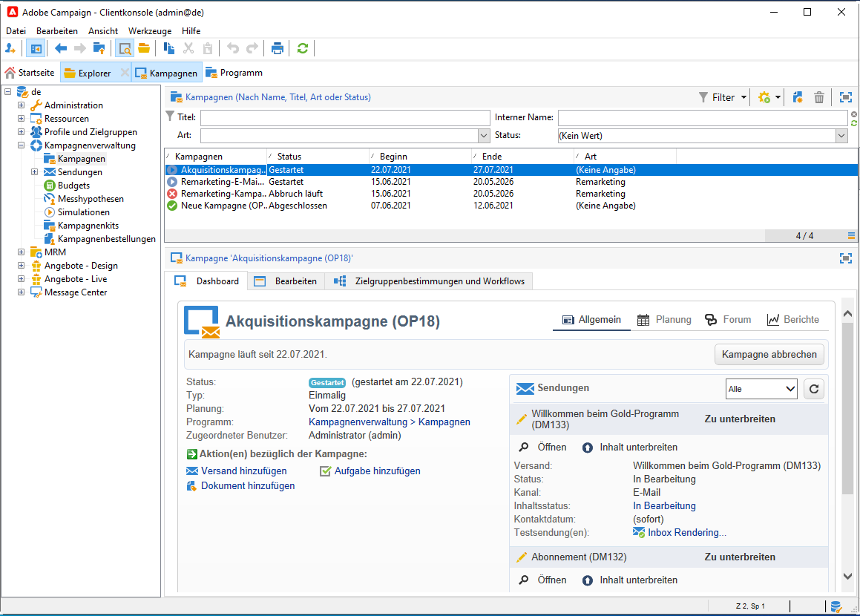This screenshot has height=616, width=860.
Task: Click the paste clipboard icon
Action: coord(208,49)
